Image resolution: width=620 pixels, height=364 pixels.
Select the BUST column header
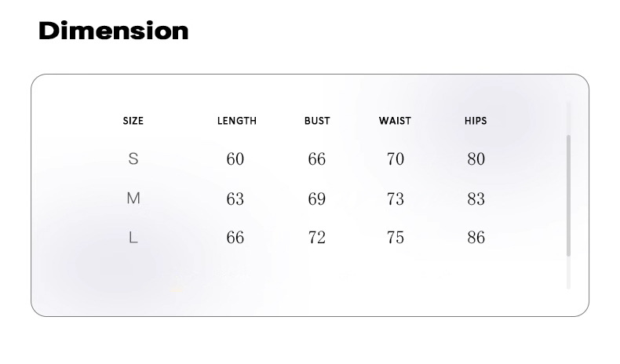(x=317, y=121)
